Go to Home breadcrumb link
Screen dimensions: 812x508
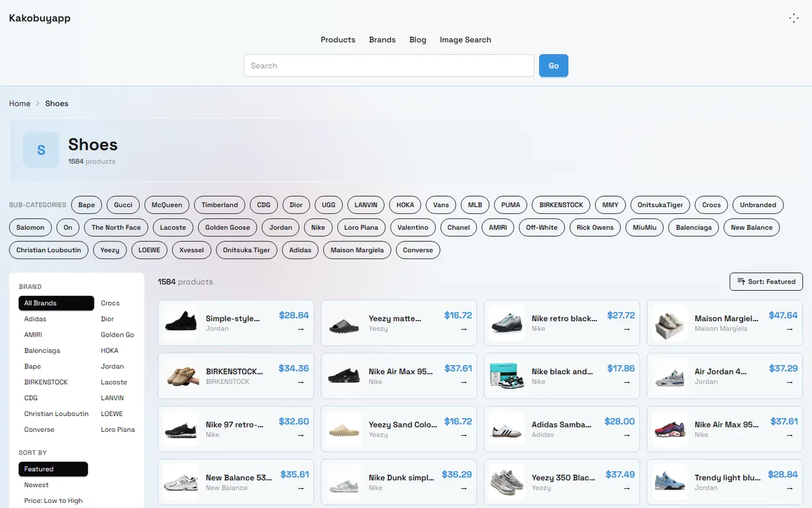tap(20, 104)
